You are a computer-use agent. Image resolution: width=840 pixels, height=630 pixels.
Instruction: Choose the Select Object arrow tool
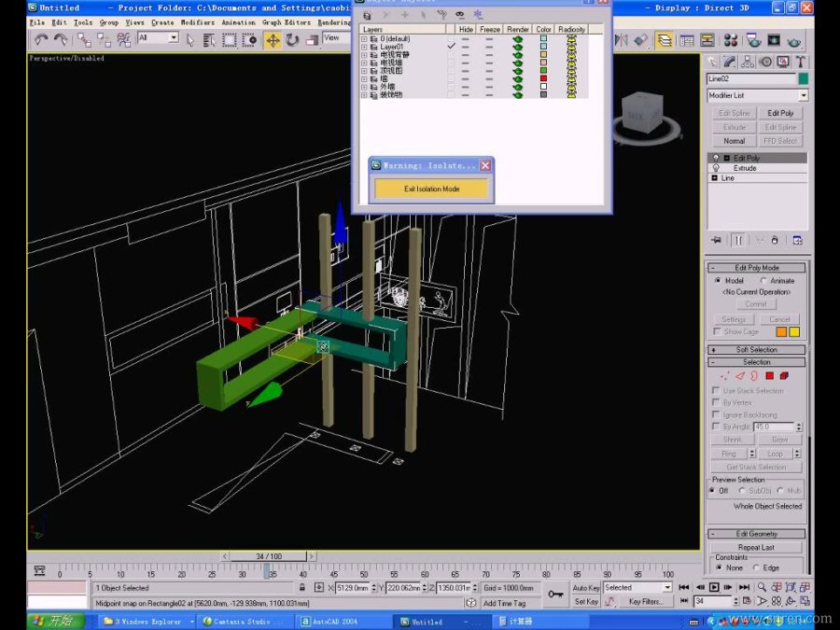(190, 40)
